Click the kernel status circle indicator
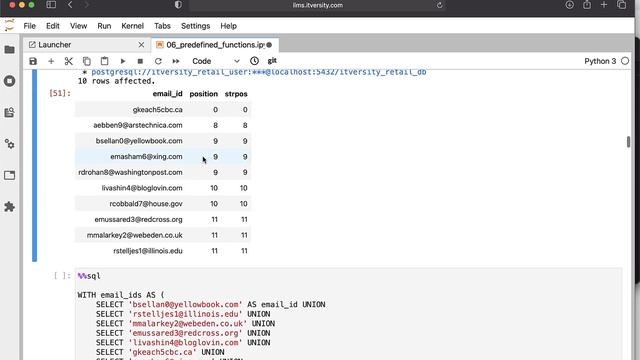640x360 pixels. pos(625,61)
